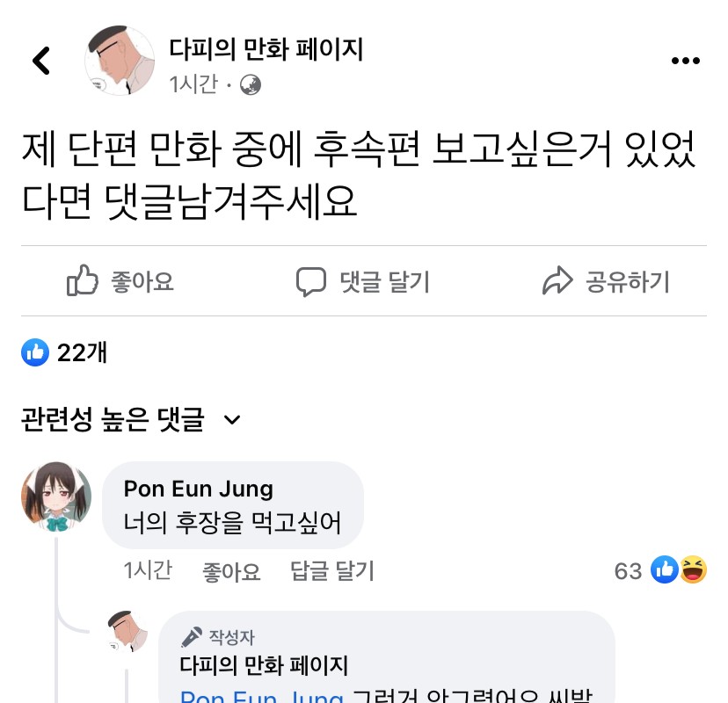This screenshot has height=703, width=728.
Task: Open the page profile picture in header
Action: tap(120, 60)
